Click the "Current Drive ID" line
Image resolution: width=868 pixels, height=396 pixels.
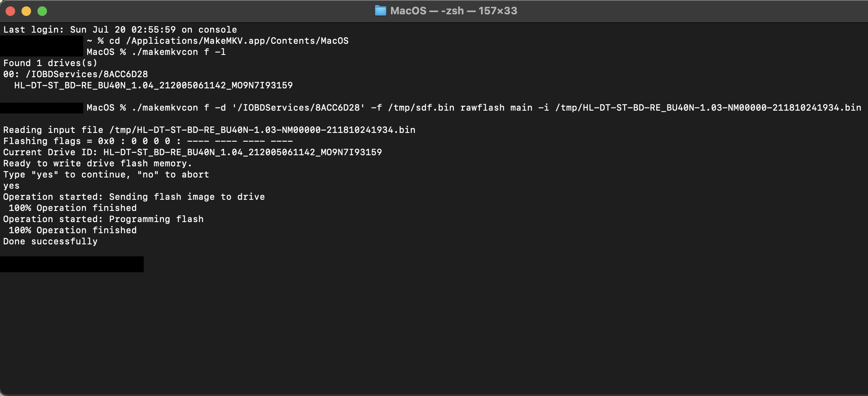pyautogui.click(x=192, y=152)
